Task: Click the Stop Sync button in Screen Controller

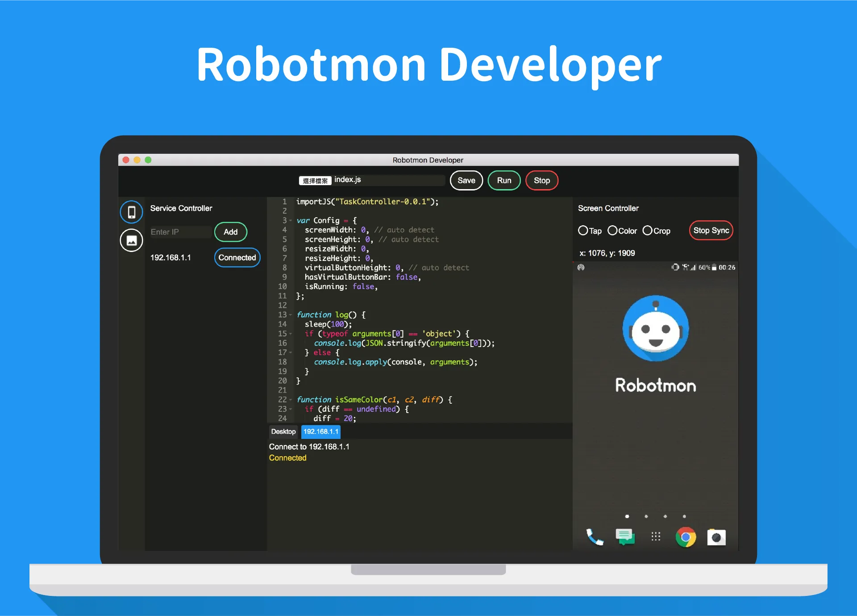Action: pos(711,232)
